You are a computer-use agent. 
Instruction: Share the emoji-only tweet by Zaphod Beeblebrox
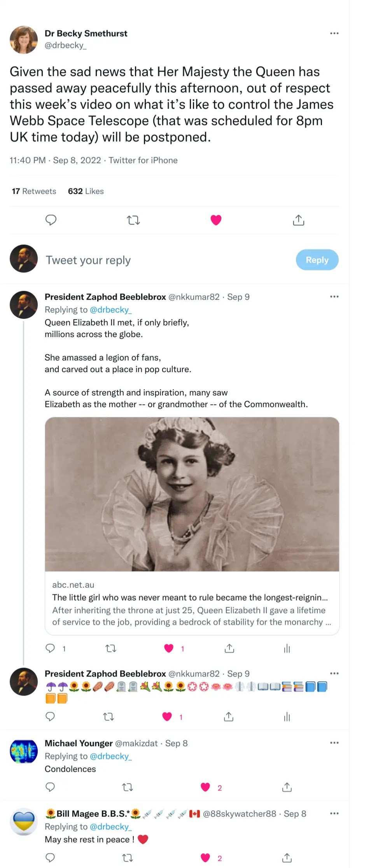coord(229,717)
